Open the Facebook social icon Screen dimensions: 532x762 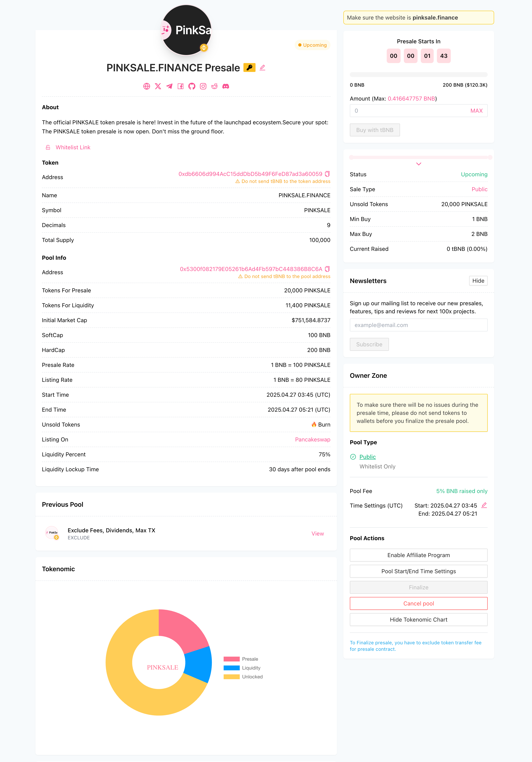(181, 86)
